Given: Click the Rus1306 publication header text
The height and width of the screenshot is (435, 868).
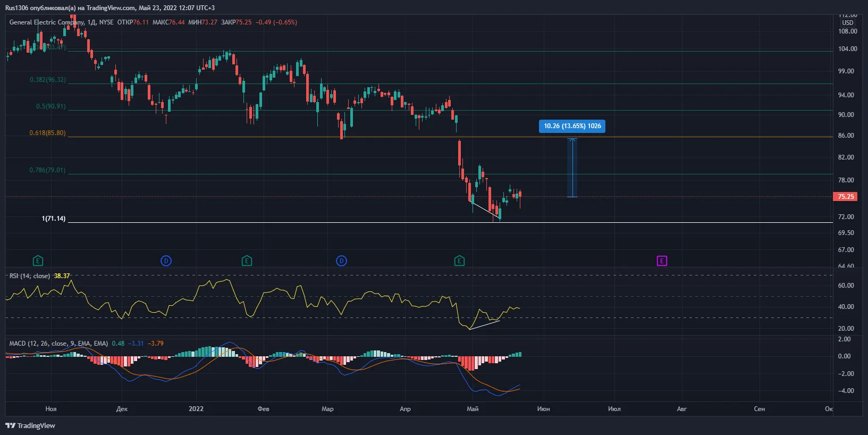Looking at the screenshot, I should [x=110, y=8].
